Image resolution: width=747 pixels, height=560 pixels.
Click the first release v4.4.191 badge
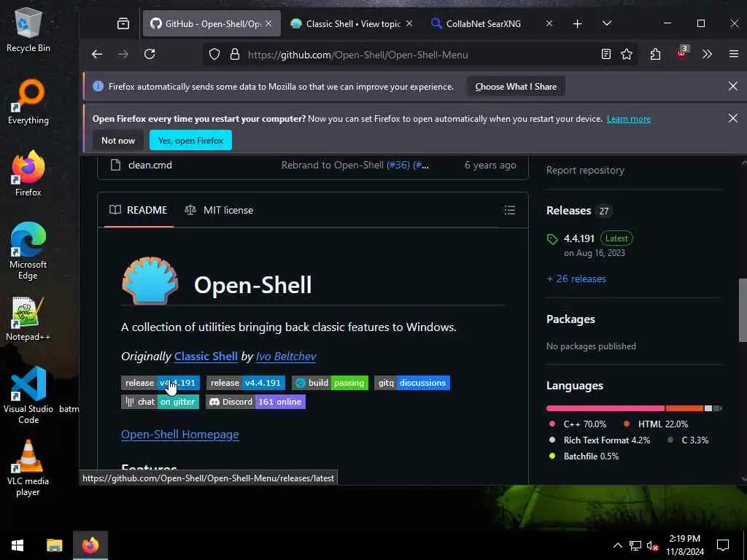point(160,383)
